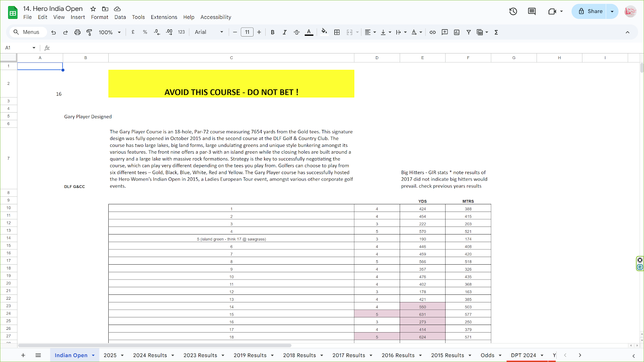Collapse the toolbar with chevron
The height and width of the screenshot is (362, 644).
pos(627,32)
